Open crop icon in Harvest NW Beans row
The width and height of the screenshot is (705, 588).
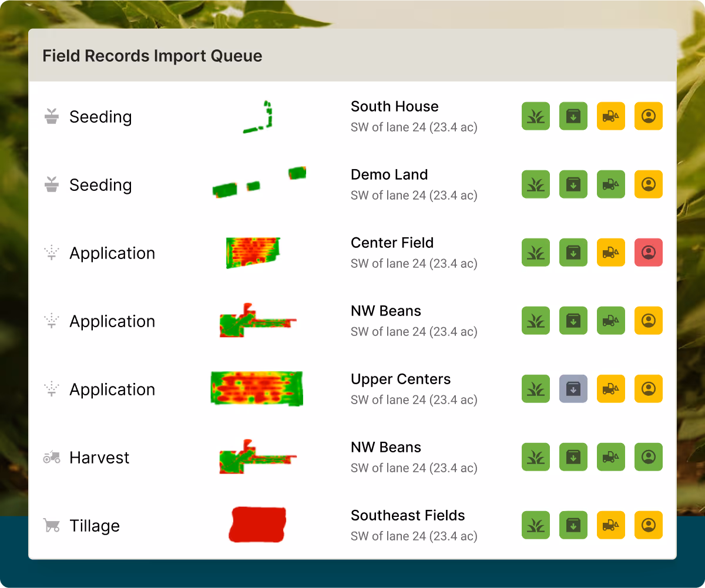click(x=536, y=457)
